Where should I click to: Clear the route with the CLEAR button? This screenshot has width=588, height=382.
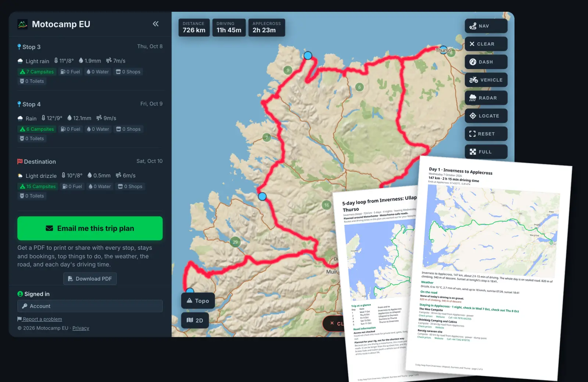click(x=486, y=44)
